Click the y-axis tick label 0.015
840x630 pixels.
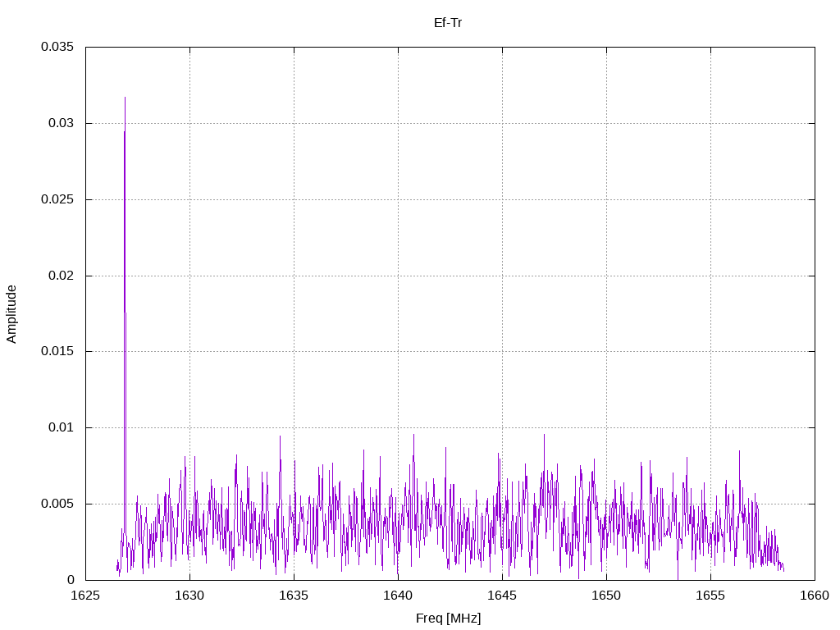coord(57,351)
